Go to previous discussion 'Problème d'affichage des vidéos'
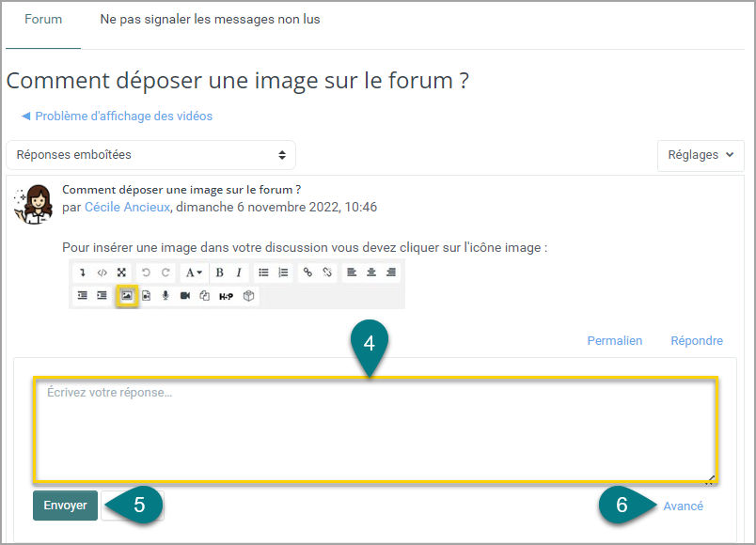 [x=118, y=117]
